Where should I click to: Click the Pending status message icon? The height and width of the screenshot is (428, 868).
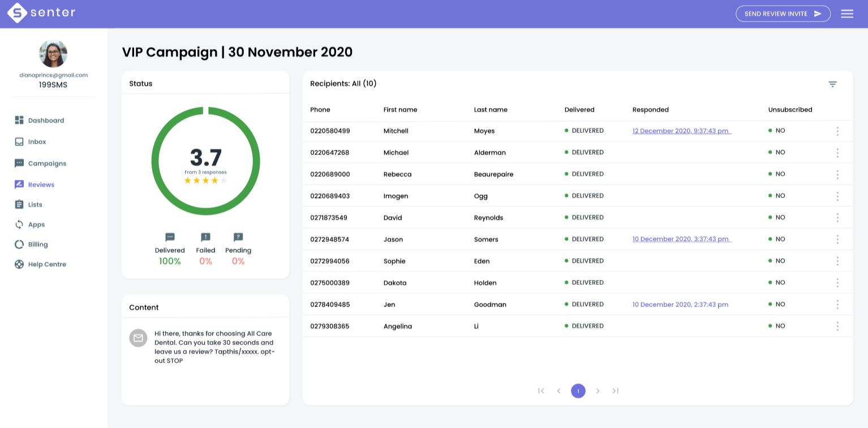[x=238, y=237]
